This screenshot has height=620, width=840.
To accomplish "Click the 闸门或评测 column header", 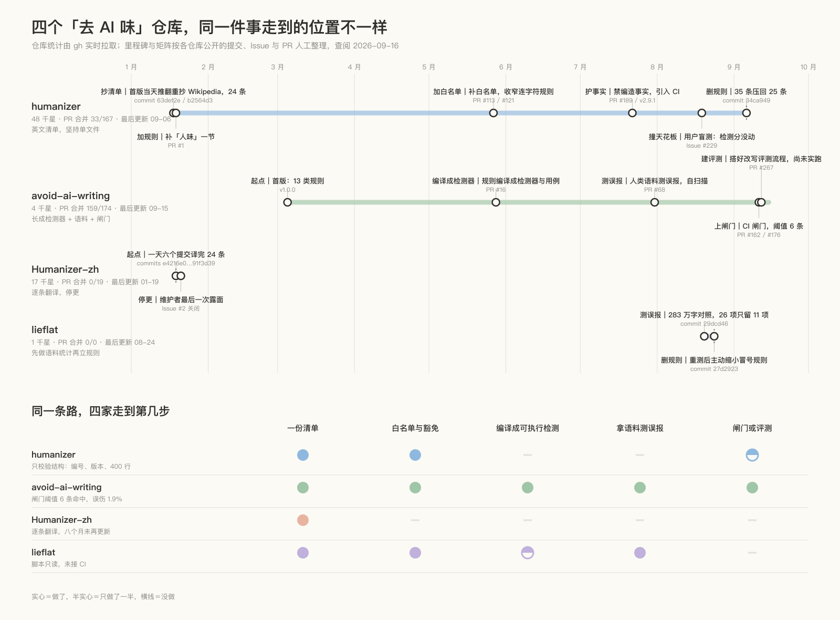I will 752,428.
